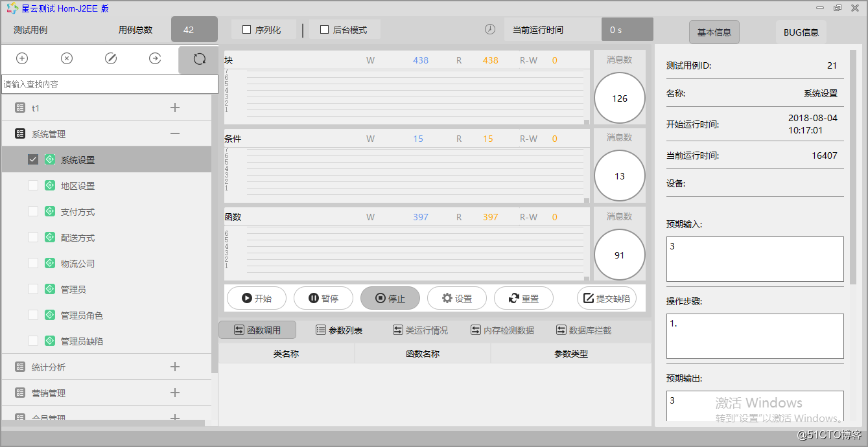Click the 函数 message count circle 91
This screenshot has width=868, height=447.
pyautogui.click(x=620, y=255)
